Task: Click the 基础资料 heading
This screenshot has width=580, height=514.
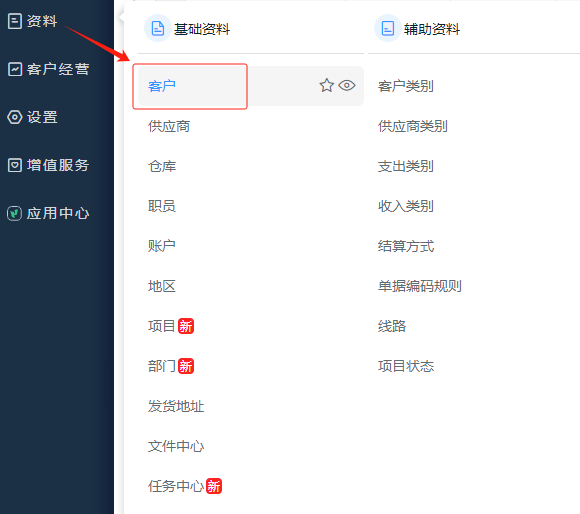Action: 202,29
